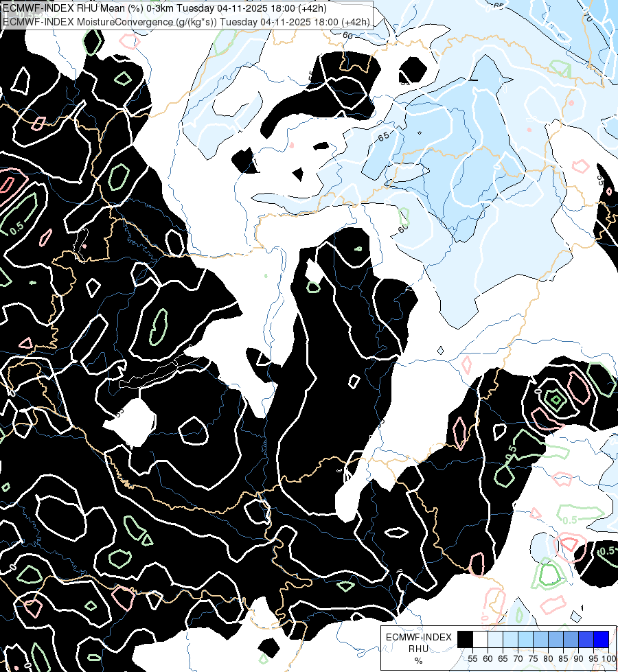Click the legend's ECMWF-INDEX label
The image size is (618, 672).
click(419, 637)
